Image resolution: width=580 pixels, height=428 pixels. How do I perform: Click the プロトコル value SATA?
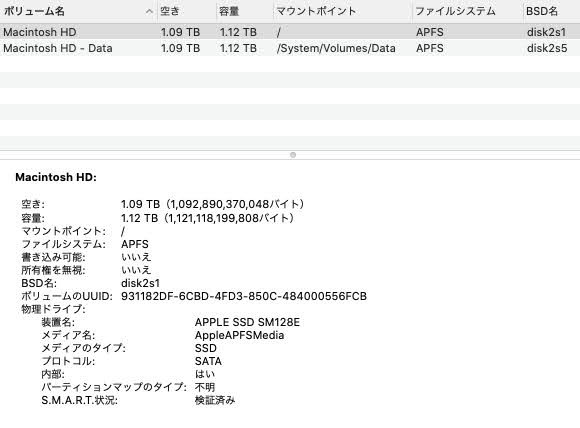coord(208,361)
